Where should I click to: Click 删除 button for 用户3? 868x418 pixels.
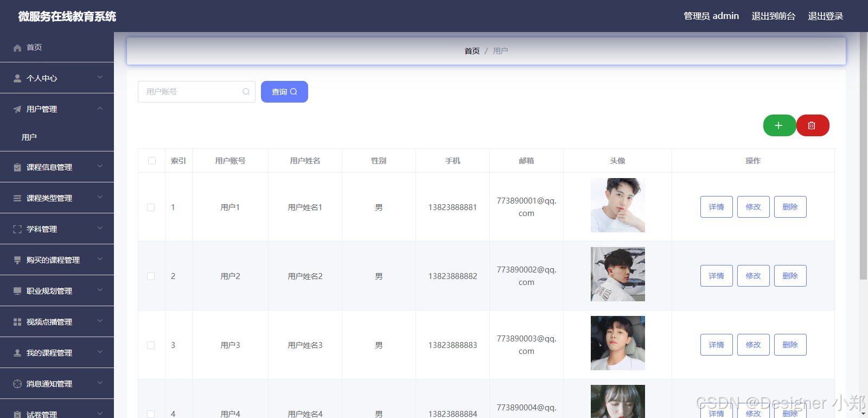pyautogui.click(x=790, y=345)
